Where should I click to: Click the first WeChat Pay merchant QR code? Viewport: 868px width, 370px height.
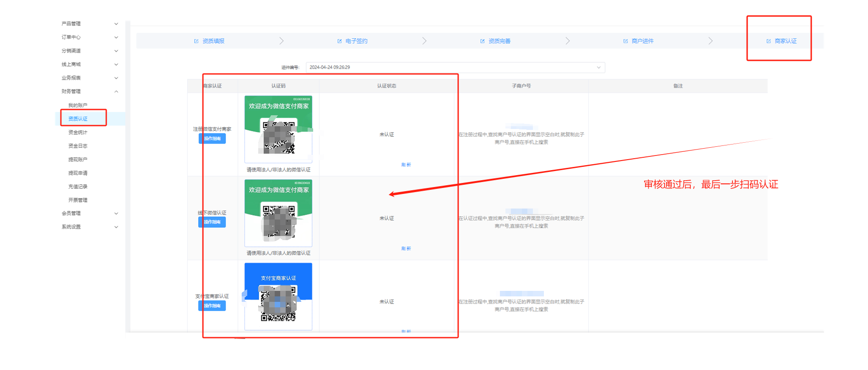(278, 136)
